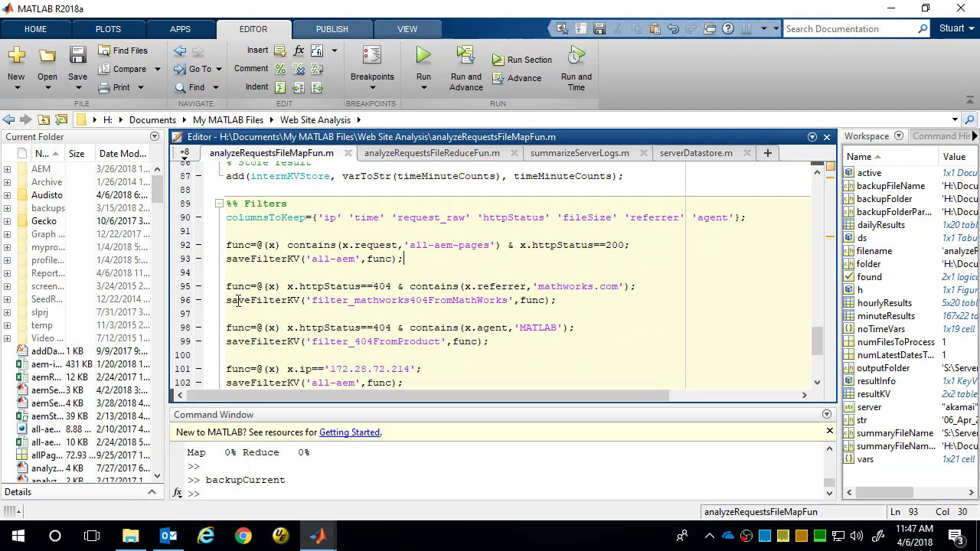This screenshot has height=551, width=980.
Task: Expand the Details panel
Action: (152, 492)
